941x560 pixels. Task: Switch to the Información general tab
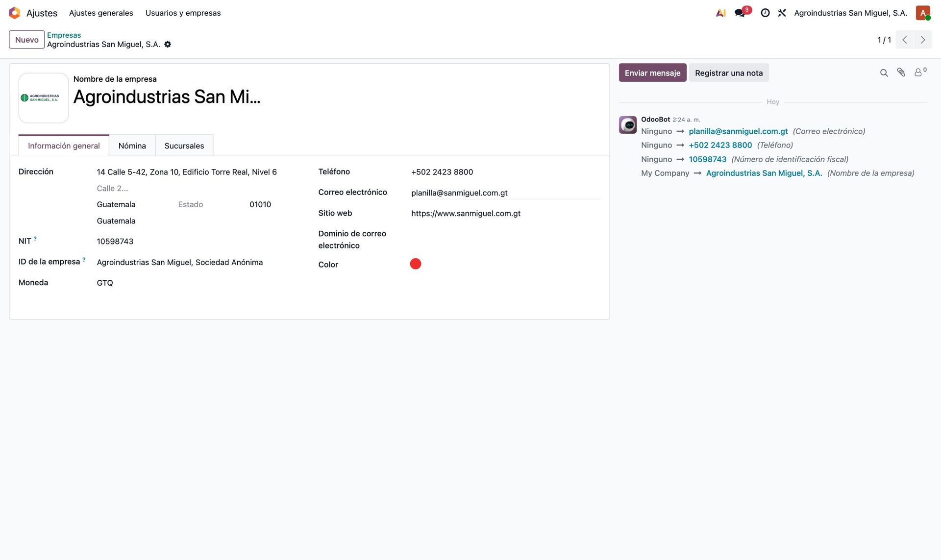64,146
